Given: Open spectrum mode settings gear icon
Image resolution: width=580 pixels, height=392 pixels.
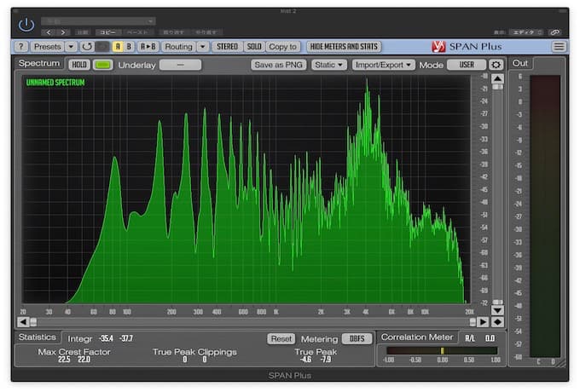Looking at the screenshot, I should [496, 65].
